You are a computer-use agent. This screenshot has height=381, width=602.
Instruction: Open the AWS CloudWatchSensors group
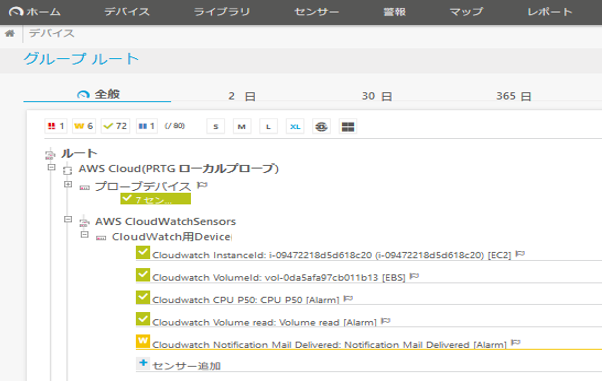click(x=165, y=222)
